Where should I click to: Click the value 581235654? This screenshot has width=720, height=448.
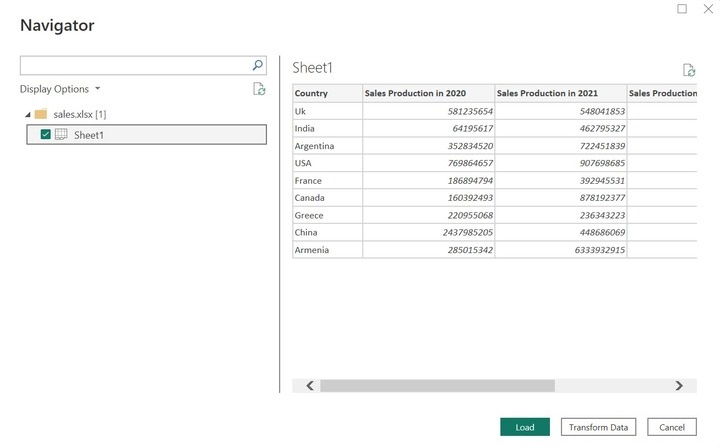[470, 111]
